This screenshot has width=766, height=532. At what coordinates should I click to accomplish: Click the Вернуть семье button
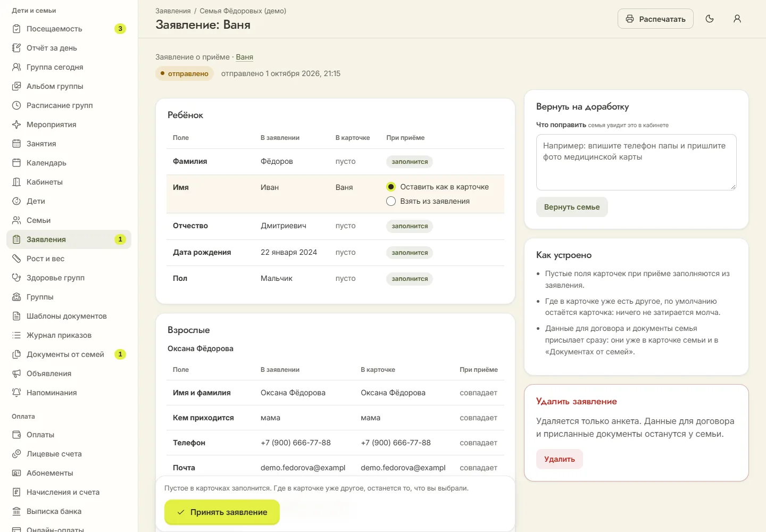tap(572, 207)
